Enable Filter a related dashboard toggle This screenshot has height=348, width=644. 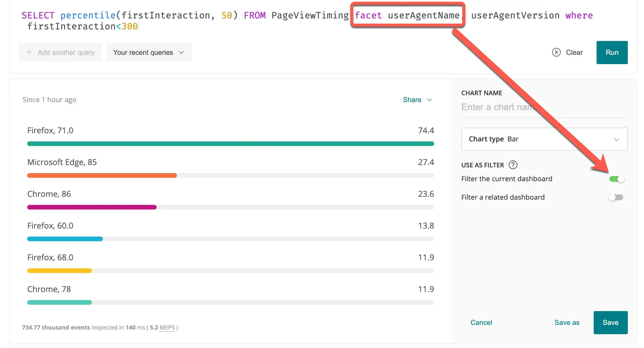point(616,197)
